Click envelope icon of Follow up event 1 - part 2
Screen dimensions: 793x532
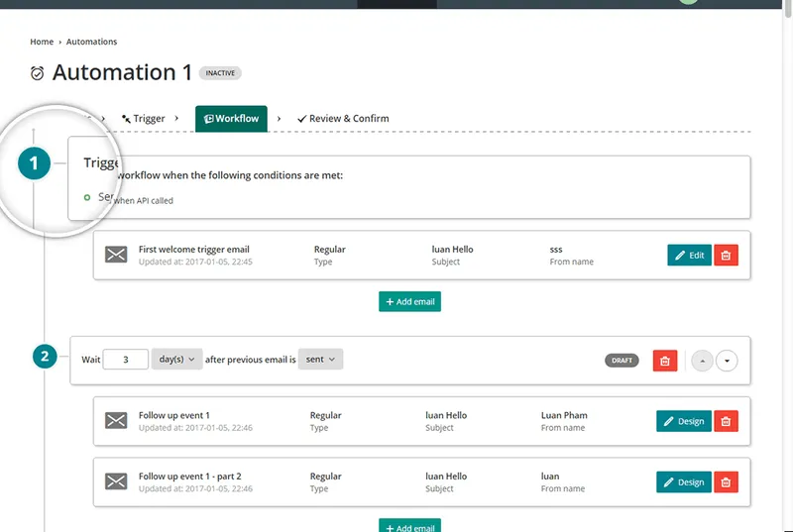(116, 481)
